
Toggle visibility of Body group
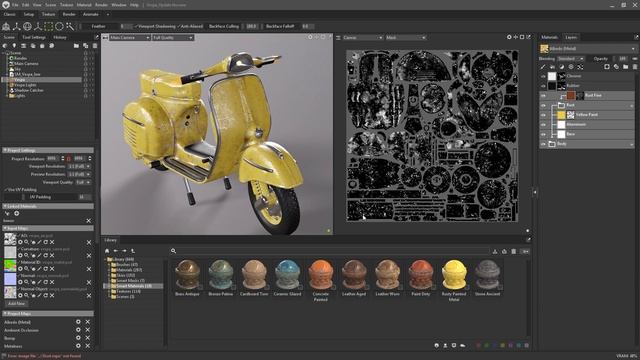543,144
